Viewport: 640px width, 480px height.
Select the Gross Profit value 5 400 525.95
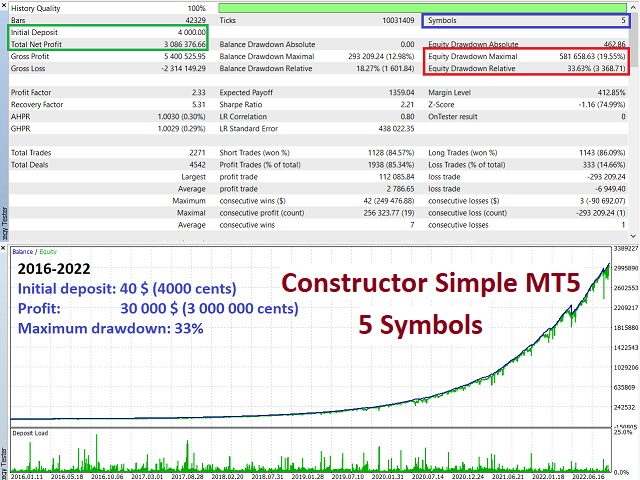pyautogui.click(x=185, y=56)
